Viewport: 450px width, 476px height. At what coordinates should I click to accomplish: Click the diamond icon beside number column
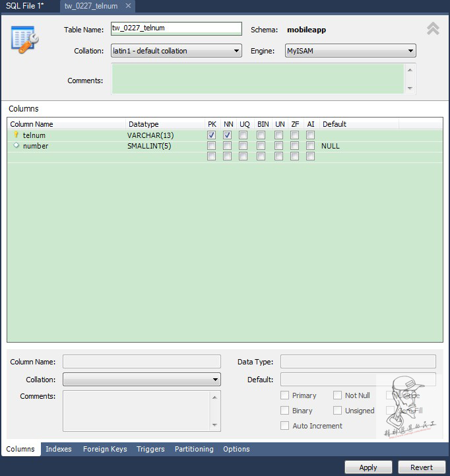[x=16, y=145]
